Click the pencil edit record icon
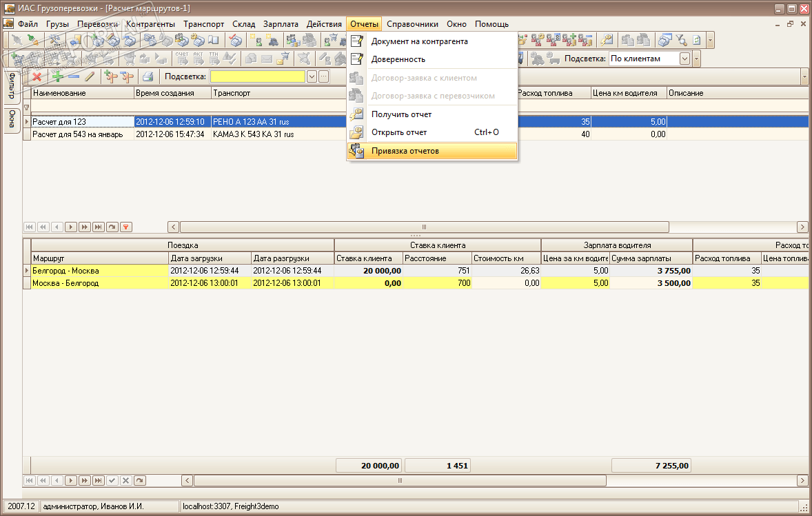This screenshot has height=516, width=812. (89, 76)
